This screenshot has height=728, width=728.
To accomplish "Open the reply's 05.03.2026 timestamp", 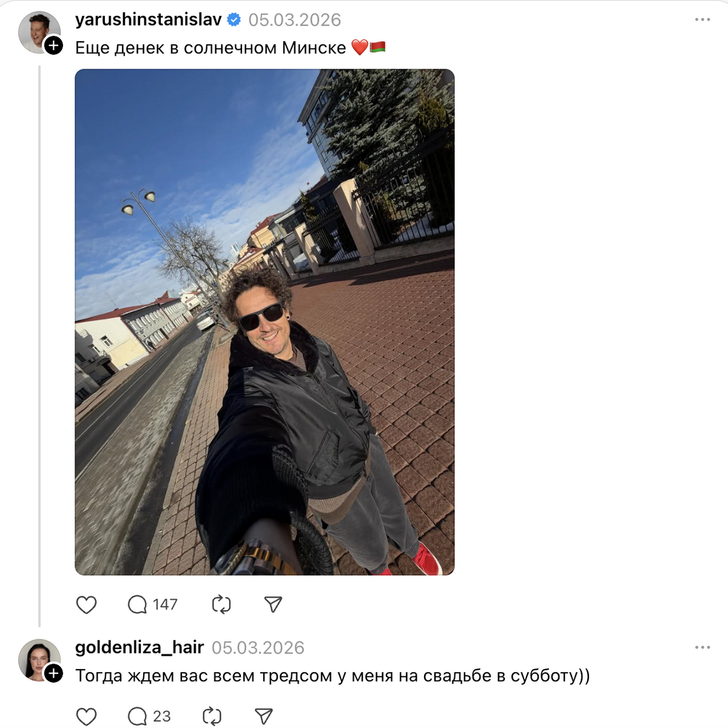I will coord(258,648).
